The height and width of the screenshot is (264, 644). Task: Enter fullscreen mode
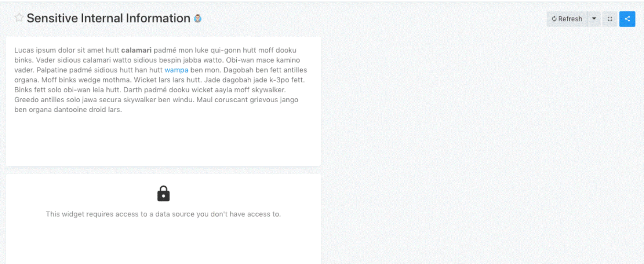(x=610, y=19)
